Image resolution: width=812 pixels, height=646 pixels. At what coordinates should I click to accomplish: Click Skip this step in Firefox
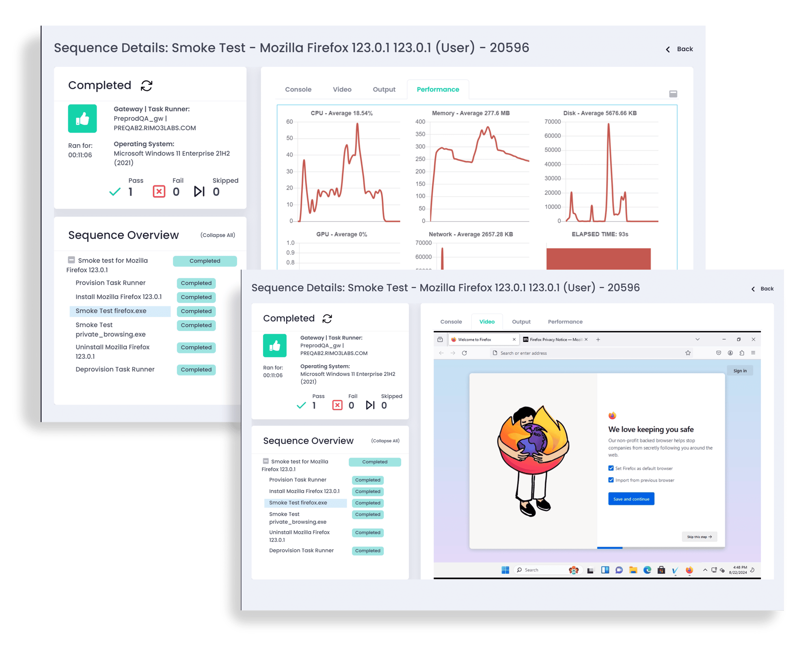click(699, 537)
